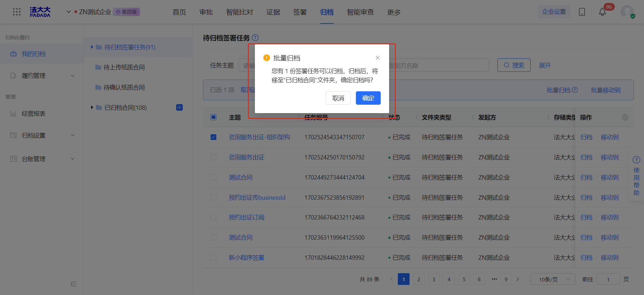Click the blue plus icon beside 已归档合同
The image size is (644, 295).
(179, 107)
